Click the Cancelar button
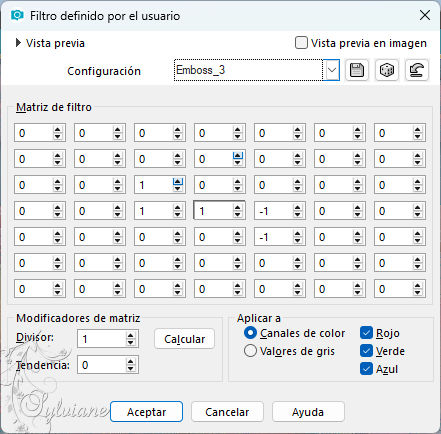441x434 pixels. pos(227,412)
